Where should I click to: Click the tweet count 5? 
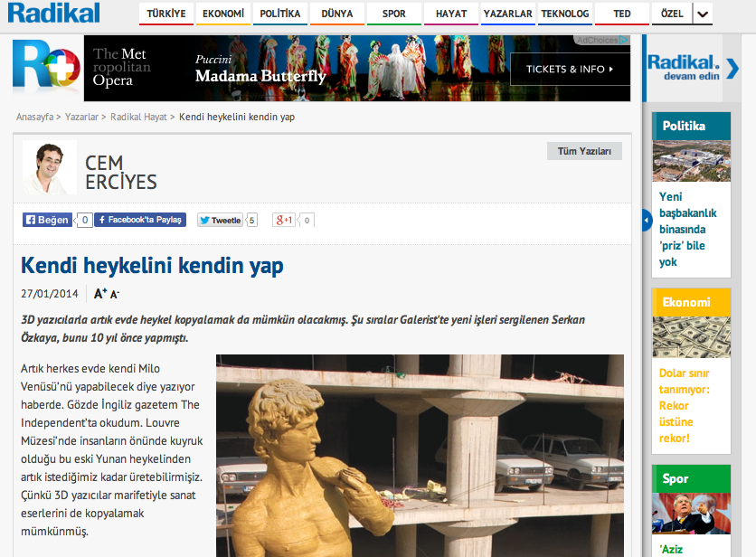tap(251, 221)
